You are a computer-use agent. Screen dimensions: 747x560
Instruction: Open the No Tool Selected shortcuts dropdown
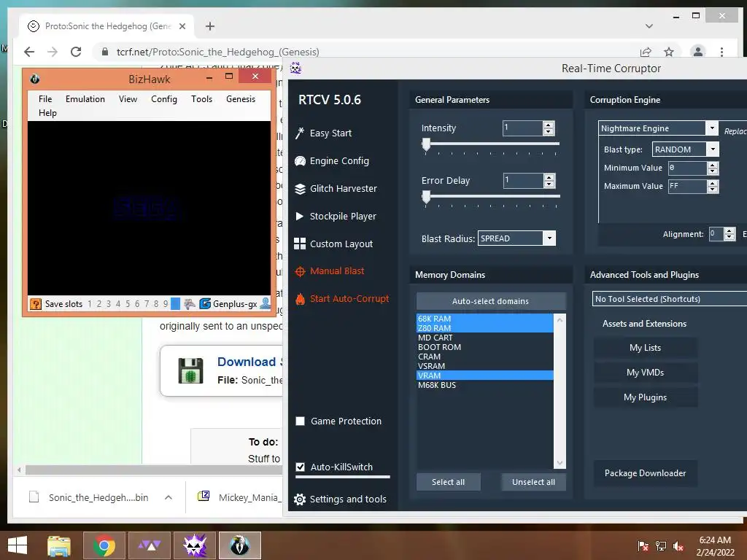tap(670, 299)
